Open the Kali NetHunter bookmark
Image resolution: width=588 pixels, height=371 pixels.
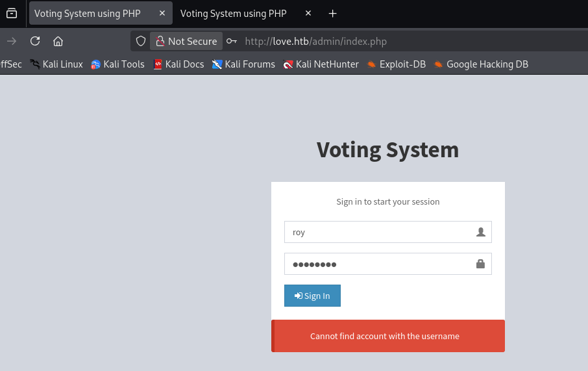click(321, 64)
